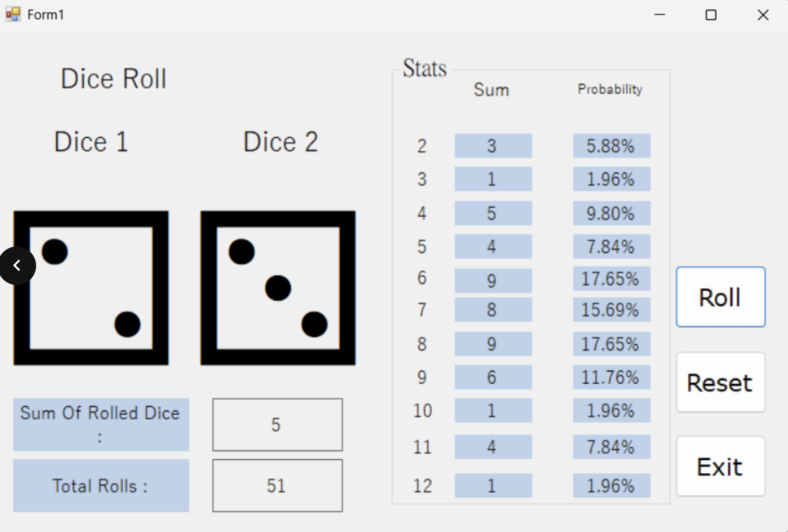Click the sum count for row 9

click(x=493, y=377)
